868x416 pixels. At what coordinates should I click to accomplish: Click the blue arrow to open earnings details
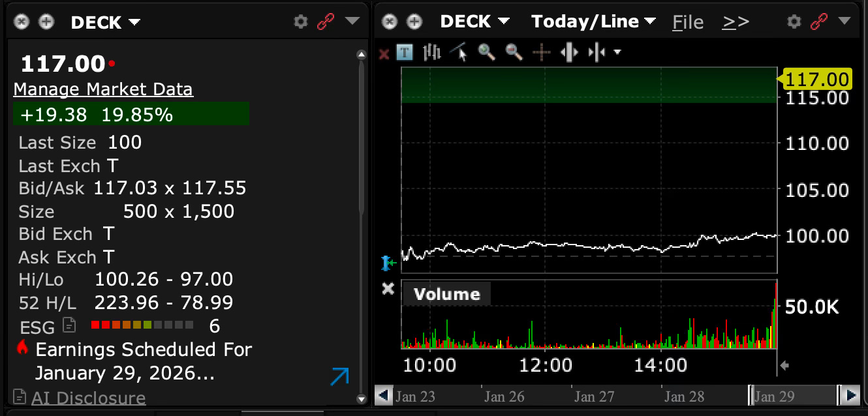pyautogui.click(x=339, y=377)
